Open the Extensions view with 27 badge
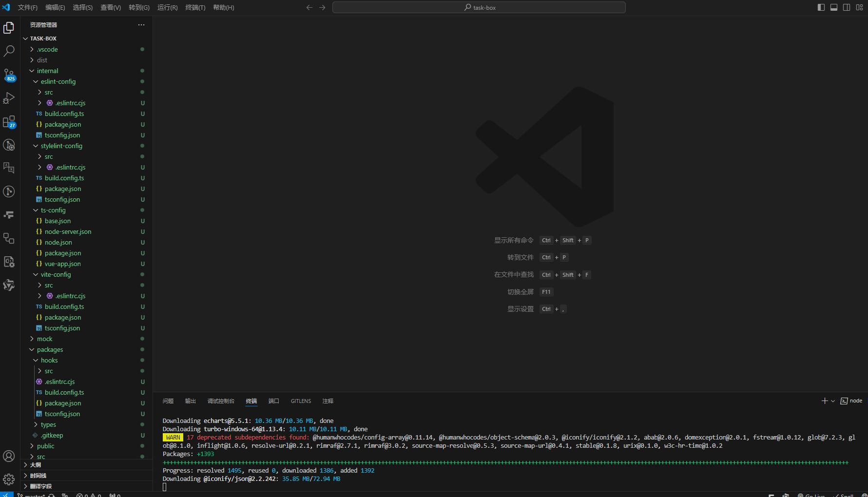Screen dimensions: 868x497 click(x=9, y=121)
